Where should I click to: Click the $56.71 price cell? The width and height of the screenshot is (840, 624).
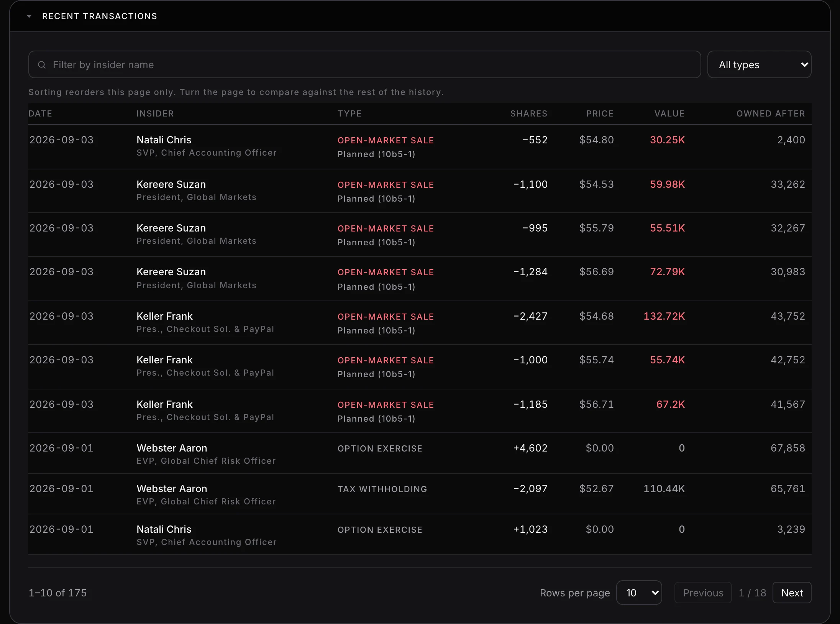click(x=597, y=404)
